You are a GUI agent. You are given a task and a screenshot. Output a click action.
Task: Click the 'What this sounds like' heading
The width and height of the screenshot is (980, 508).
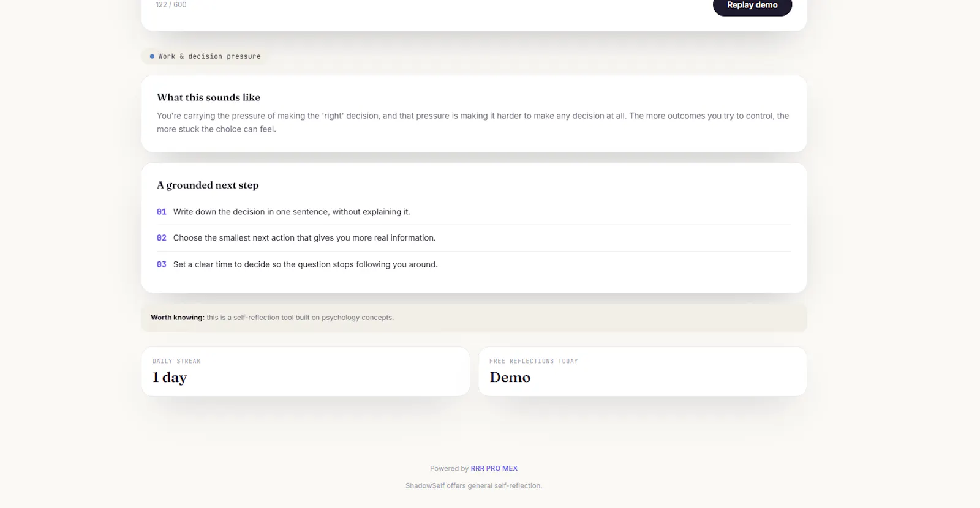point(208,97)
